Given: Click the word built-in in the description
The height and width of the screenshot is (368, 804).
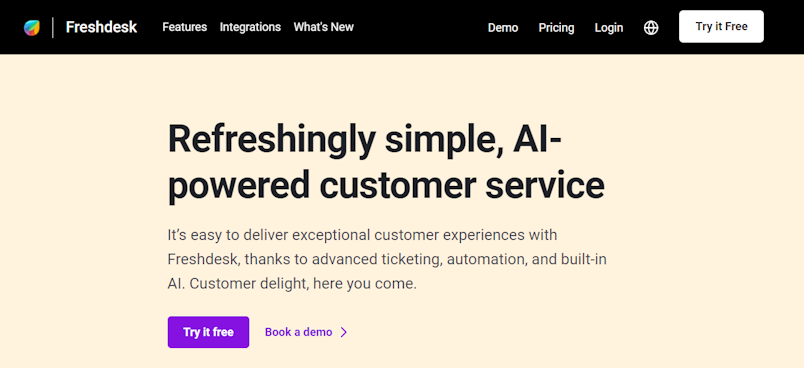Looking at the screenshot, I should coord(585,259).
